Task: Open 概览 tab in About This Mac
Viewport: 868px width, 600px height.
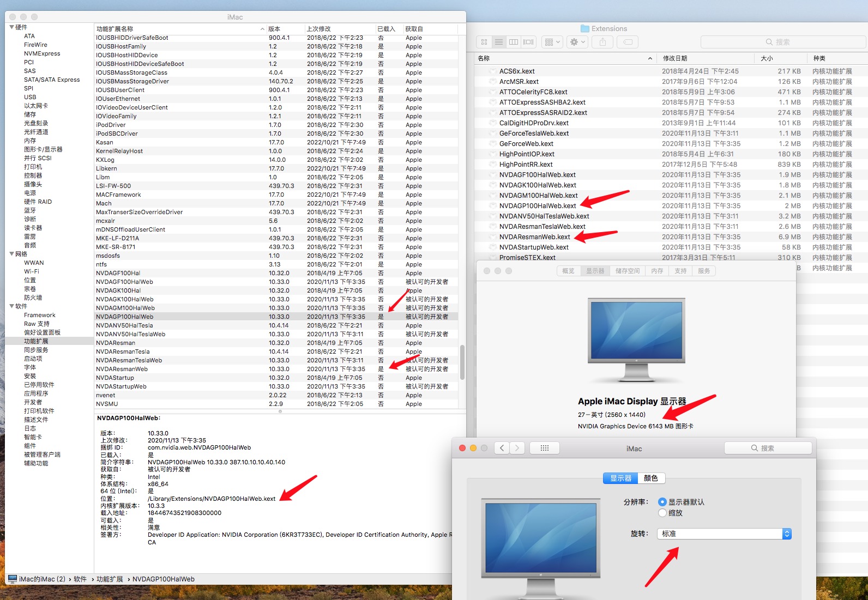Action: [x=569, y=271]
